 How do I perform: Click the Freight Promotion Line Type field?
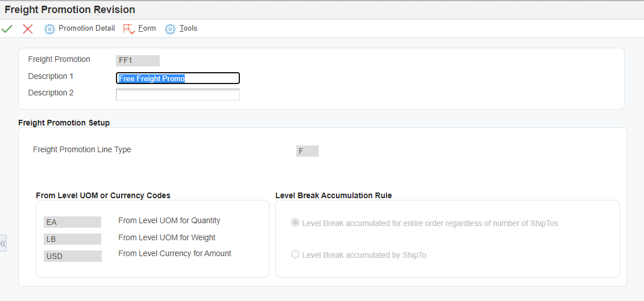pyautogui.click(x=307, y=151)
